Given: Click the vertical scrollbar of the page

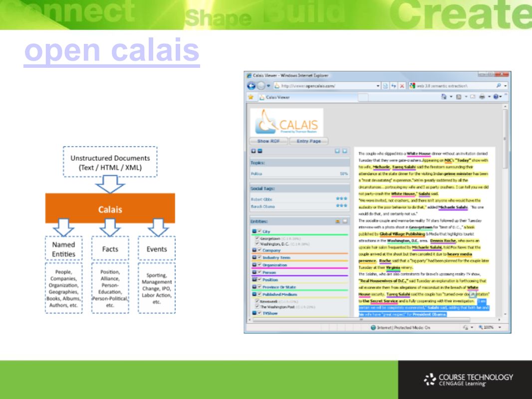Looking at the screenshot, I should point(505,210).
